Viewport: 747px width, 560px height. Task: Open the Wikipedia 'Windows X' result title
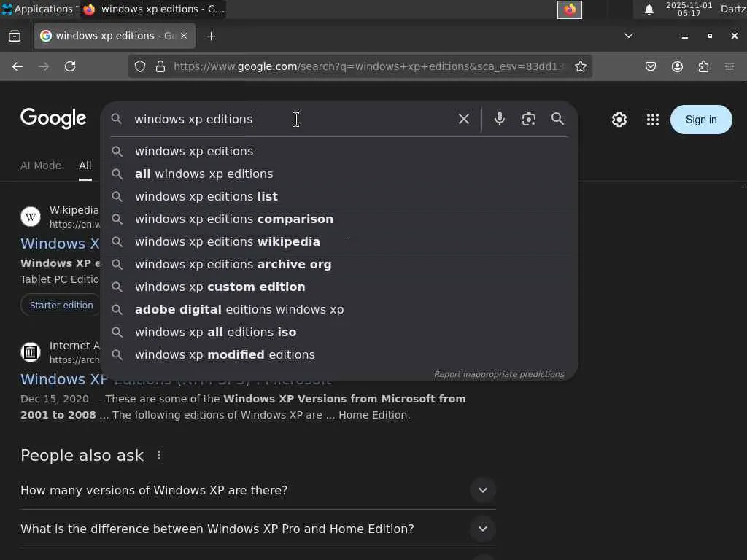pyautogui.click(x=60, y=244)
